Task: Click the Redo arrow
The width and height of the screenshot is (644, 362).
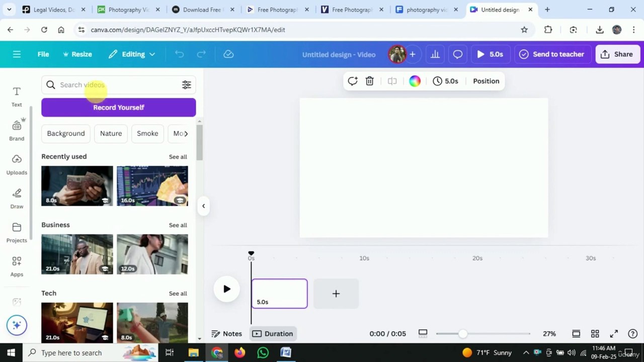Action: 201,54
